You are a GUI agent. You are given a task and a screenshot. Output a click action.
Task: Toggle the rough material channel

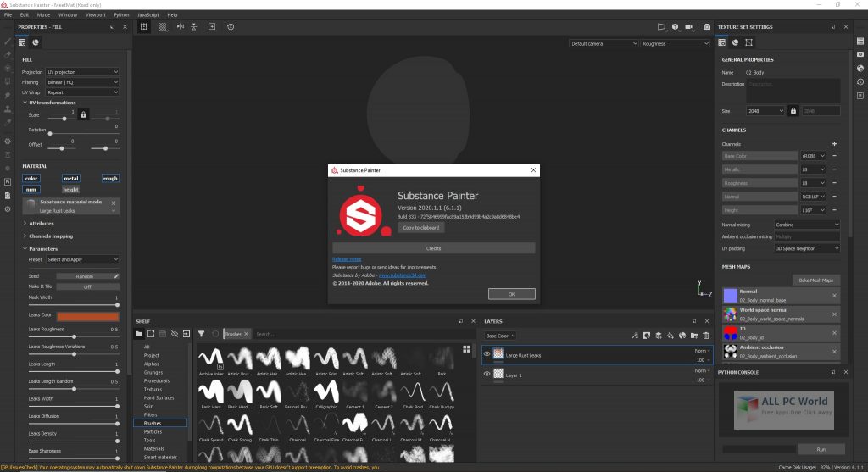coord(110,178)
